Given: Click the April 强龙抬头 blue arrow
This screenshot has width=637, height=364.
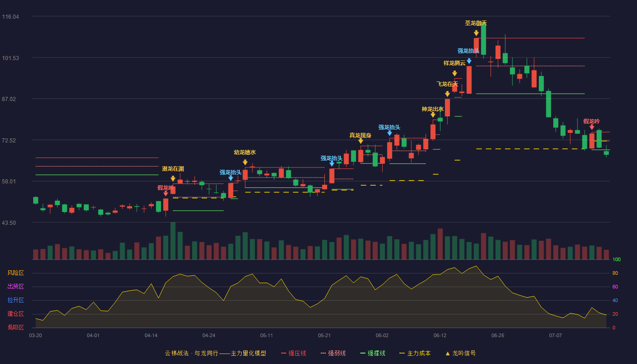Looking at the screenshot, I should click(x=231, y=178).
